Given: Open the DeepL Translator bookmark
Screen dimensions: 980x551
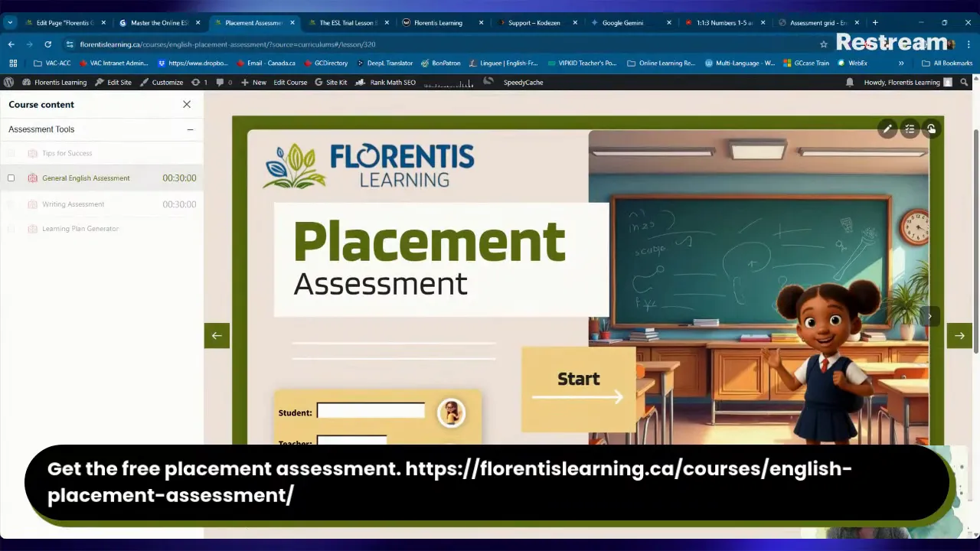Looking at the screenshot, I should click(384, 63).
